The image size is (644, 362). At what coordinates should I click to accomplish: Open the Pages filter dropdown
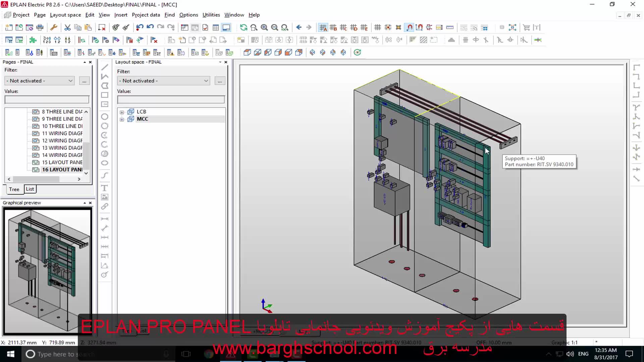[40, 81]
